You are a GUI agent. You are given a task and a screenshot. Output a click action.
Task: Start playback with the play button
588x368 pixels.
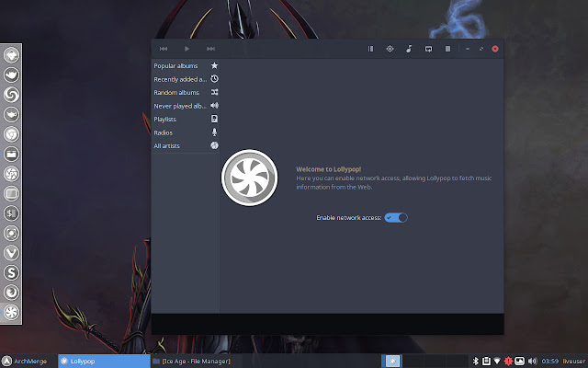click(x=187, y=49)
